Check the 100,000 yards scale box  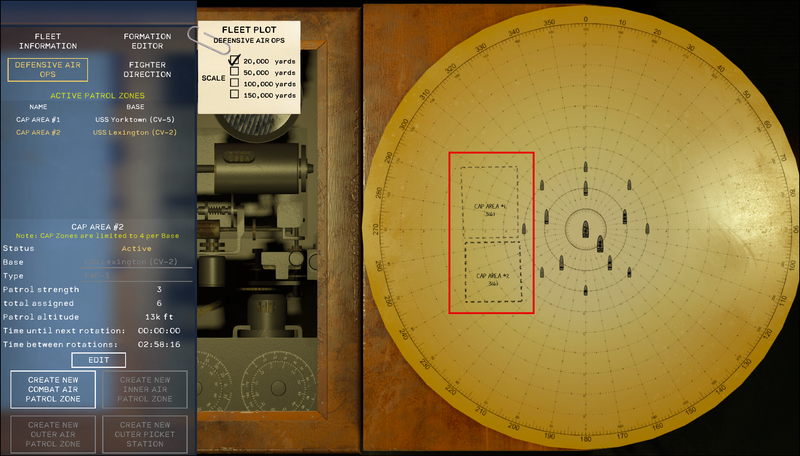click(x=234, y=83)
